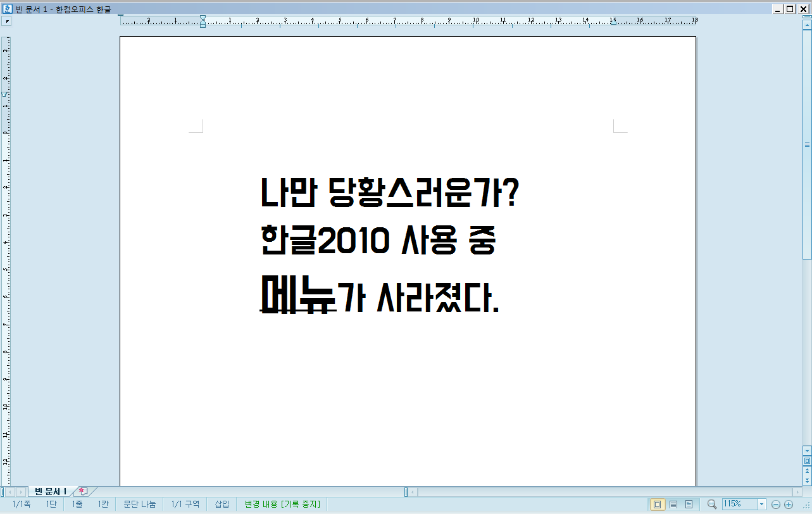Switch to page view mode icon

657,505
